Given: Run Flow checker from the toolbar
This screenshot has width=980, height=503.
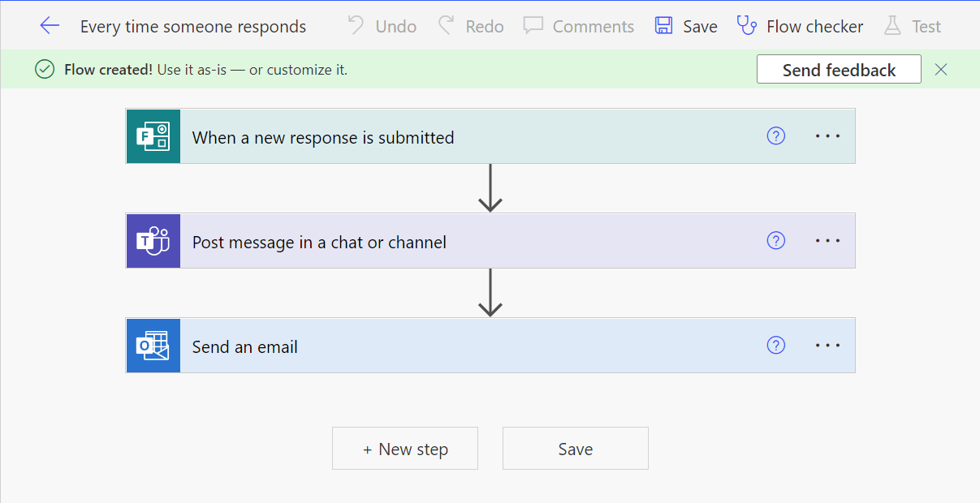Looking at the screenshot, I should [x=799, y=26].
